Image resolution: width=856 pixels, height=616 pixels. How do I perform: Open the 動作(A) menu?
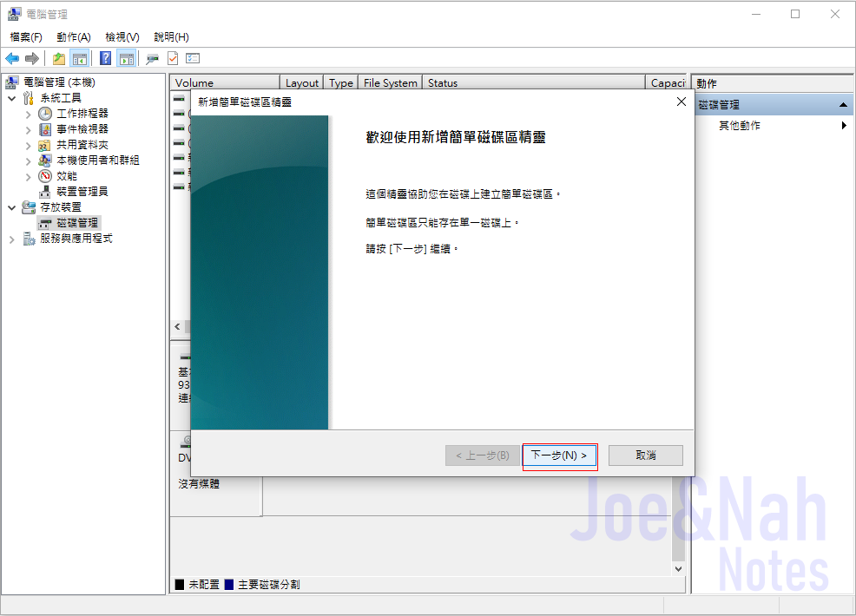point(73,37)
